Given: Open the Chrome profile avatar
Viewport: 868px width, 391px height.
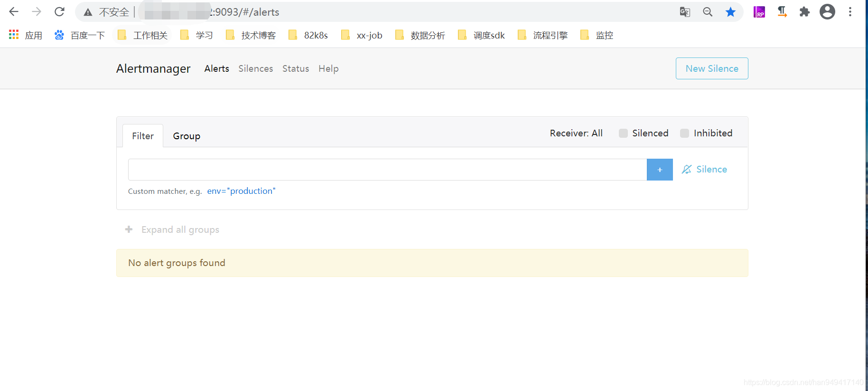Looking at the screenshot, I should [827, 12].
